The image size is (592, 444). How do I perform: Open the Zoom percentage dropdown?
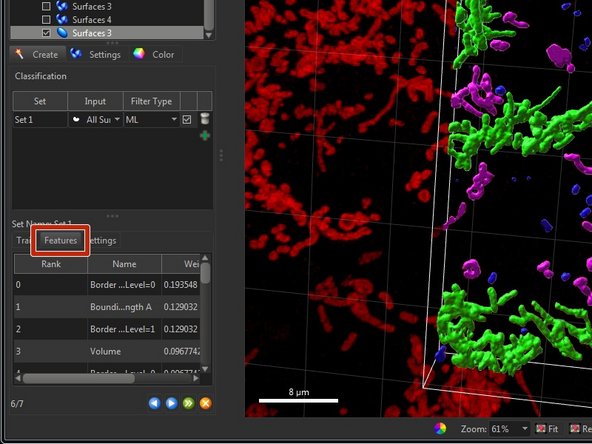click(x=525, y=429)
